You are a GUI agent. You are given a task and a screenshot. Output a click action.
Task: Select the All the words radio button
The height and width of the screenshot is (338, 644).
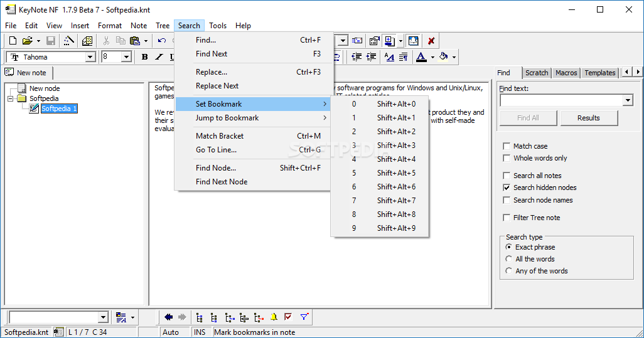[x=508, y=259]
